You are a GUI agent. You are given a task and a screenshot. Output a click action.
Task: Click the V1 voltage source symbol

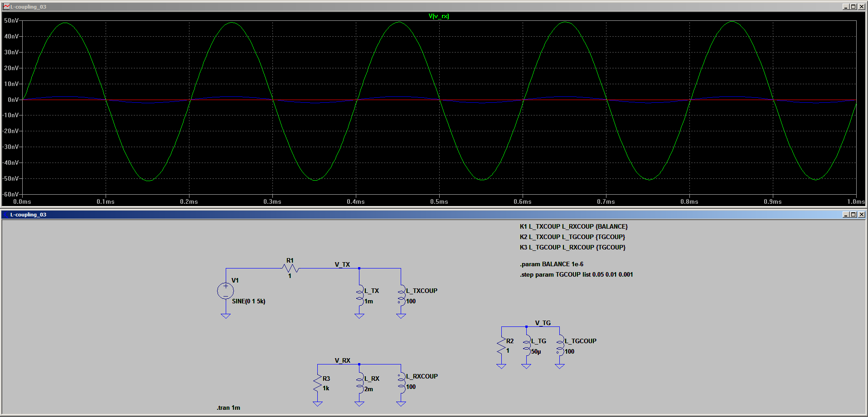225,291
